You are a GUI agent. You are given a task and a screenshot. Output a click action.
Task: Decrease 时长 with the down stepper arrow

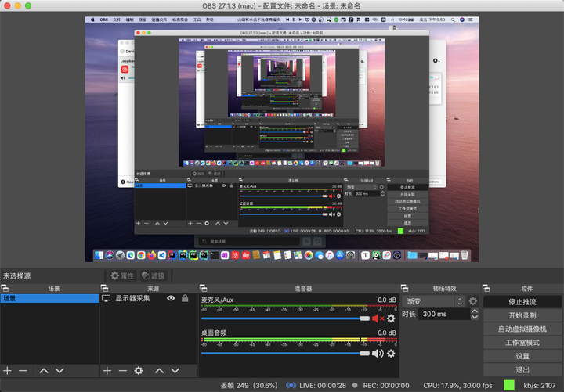click(475, 317)
